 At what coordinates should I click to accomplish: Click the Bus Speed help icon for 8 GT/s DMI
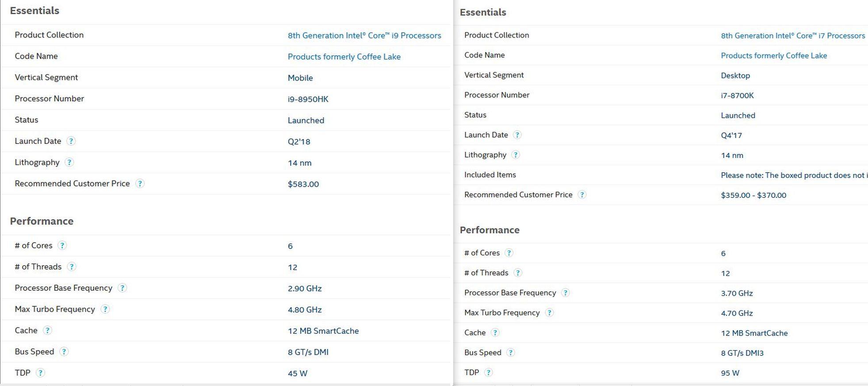[64, 352]
